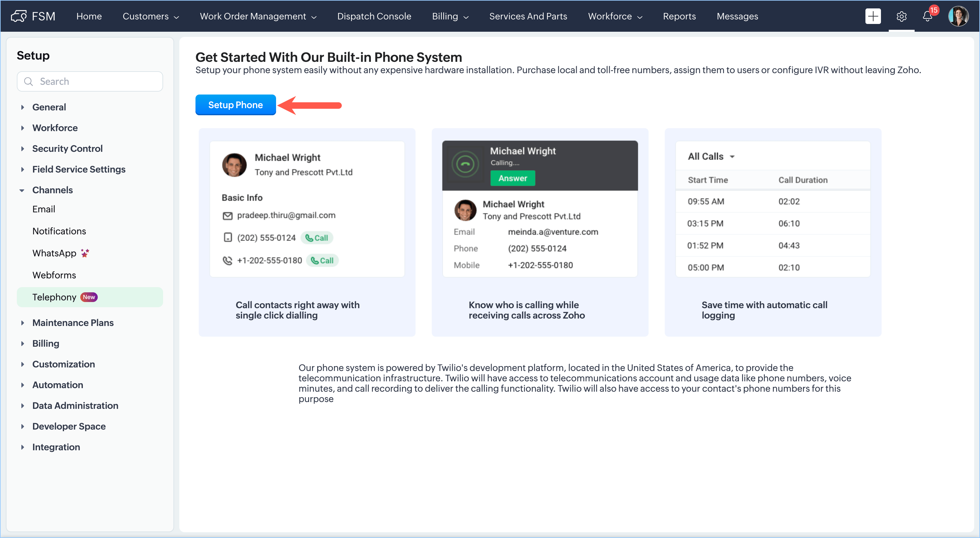Viewport: 980px width, 538px height.
Task: Open the All Calls dropdown
Action: tap(710, 156)
